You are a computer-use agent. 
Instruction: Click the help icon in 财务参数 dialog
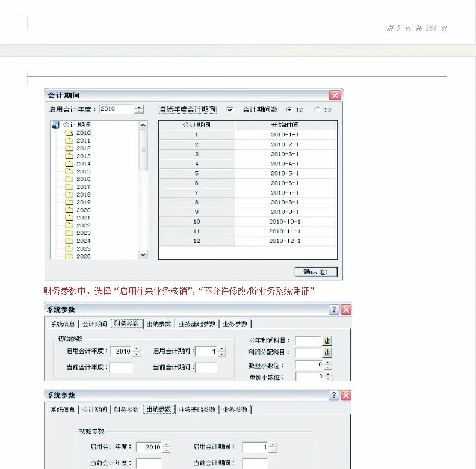(334, 310)
